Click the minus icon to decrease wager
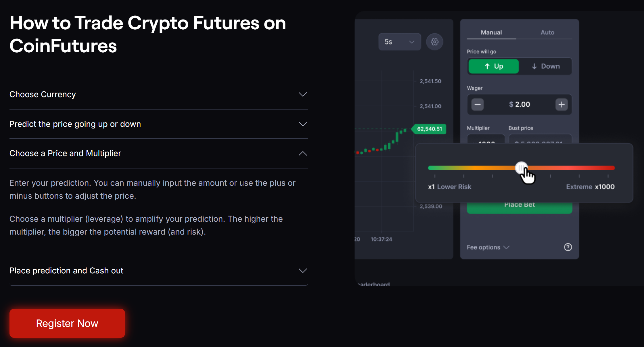This screenshot has height=347, width=644. tap(477, 104)
